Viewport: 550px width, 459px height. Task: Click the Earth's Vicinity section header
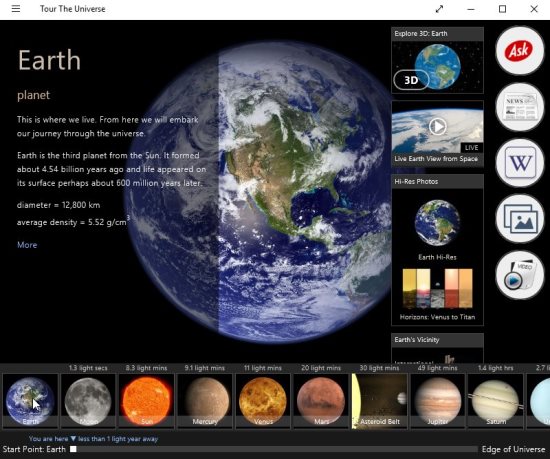[437, 340]
